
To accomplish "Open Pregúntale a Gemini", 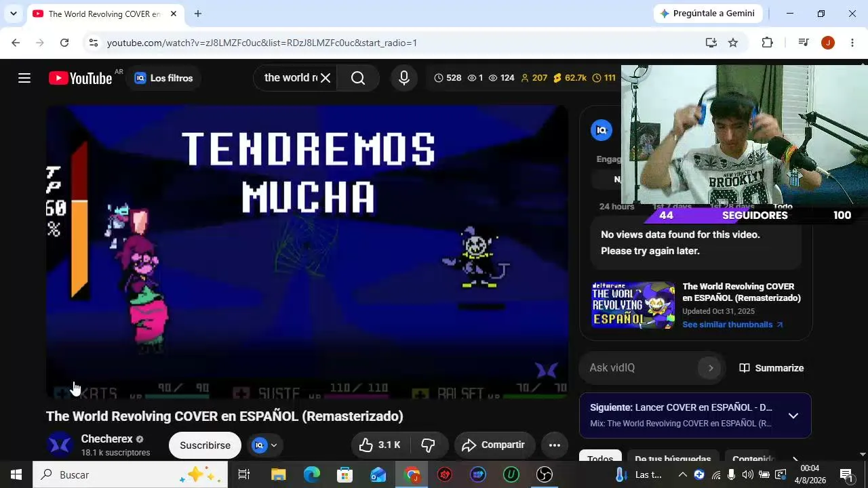I will 708,14.
